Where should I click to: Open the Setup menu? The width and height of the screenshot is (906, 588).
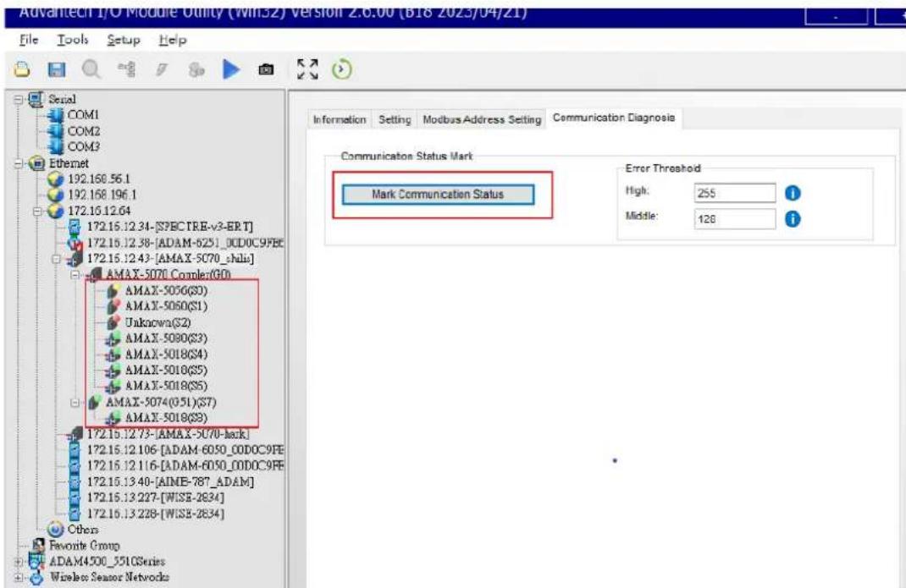(124, 40)
